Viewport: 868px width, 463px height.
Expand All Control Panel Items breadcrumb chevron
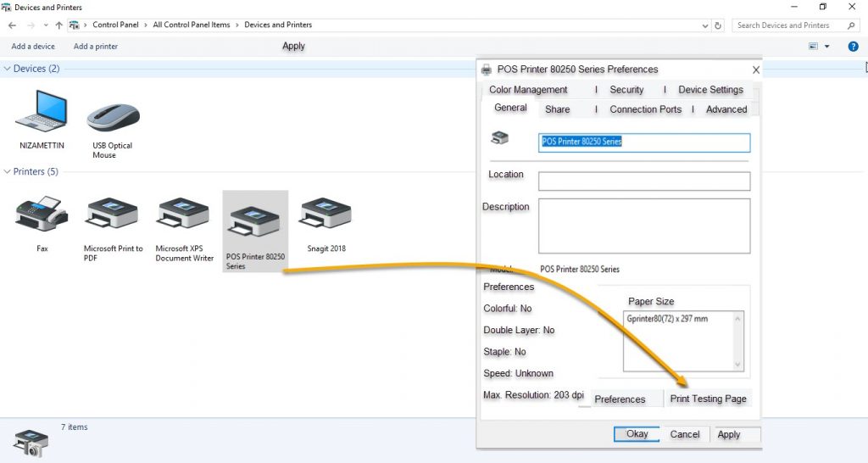(237, 25)
